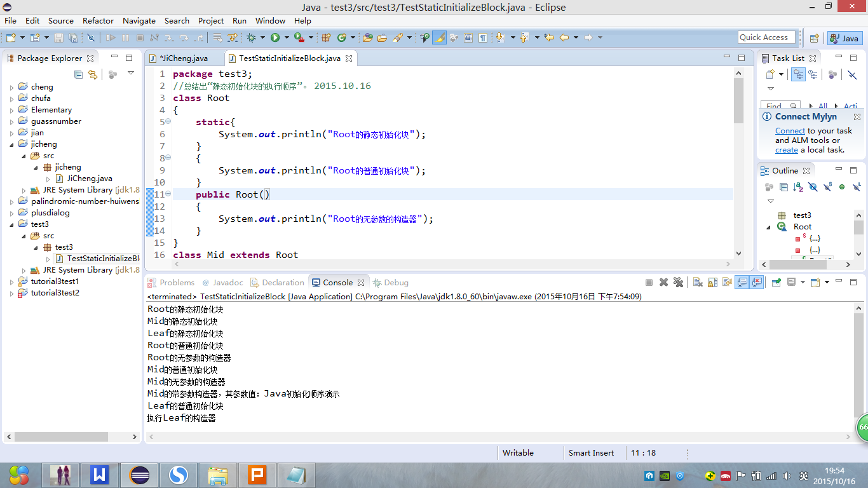This screenshot has width=868, height=488.
Task: Click the New file toolbar icon
Action: [11, 37]
